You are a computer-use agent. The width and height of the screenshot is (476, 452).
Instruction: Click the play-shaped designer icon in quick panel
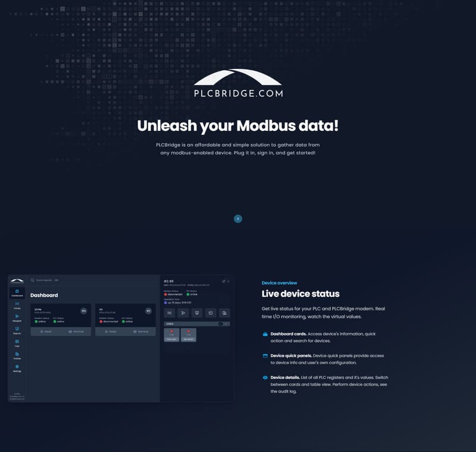183,313
